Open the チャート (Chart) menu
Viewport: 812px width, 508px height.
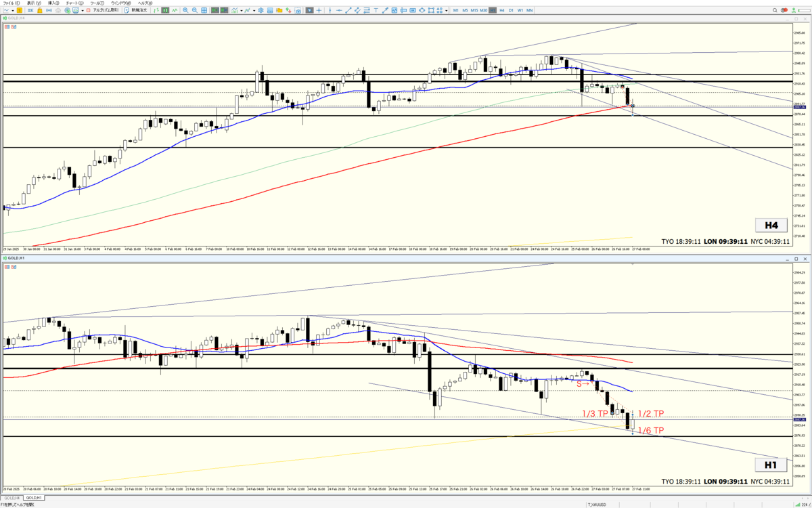74,3
